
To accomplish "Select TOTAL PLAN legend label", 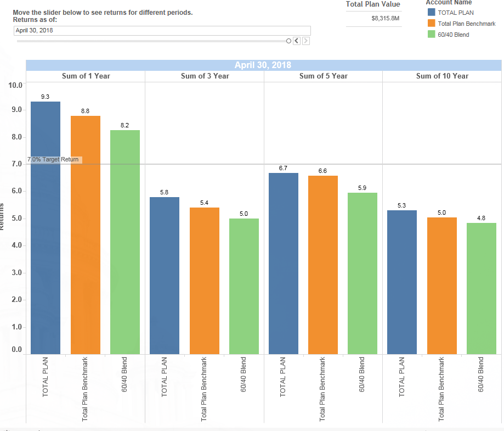I will pyautogui.click(x=455, y=13).
